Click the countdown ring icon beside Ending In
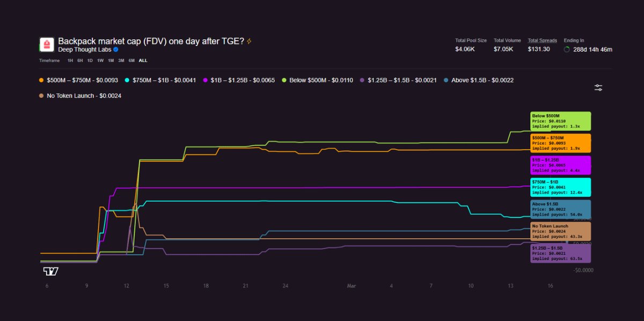This screenshot has width=644, height=321. (567, 49)
